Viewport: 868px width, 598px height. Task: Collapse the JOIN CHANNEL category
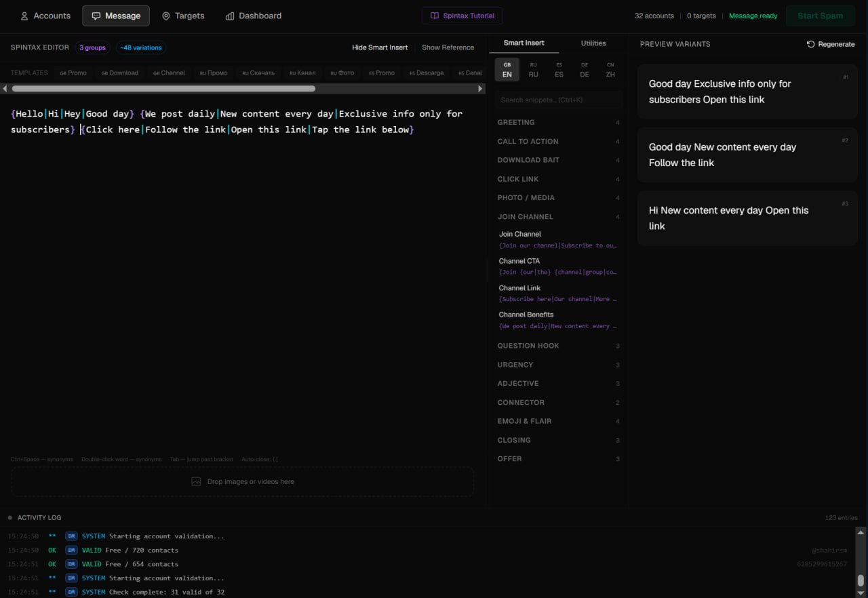click(559, 217)
